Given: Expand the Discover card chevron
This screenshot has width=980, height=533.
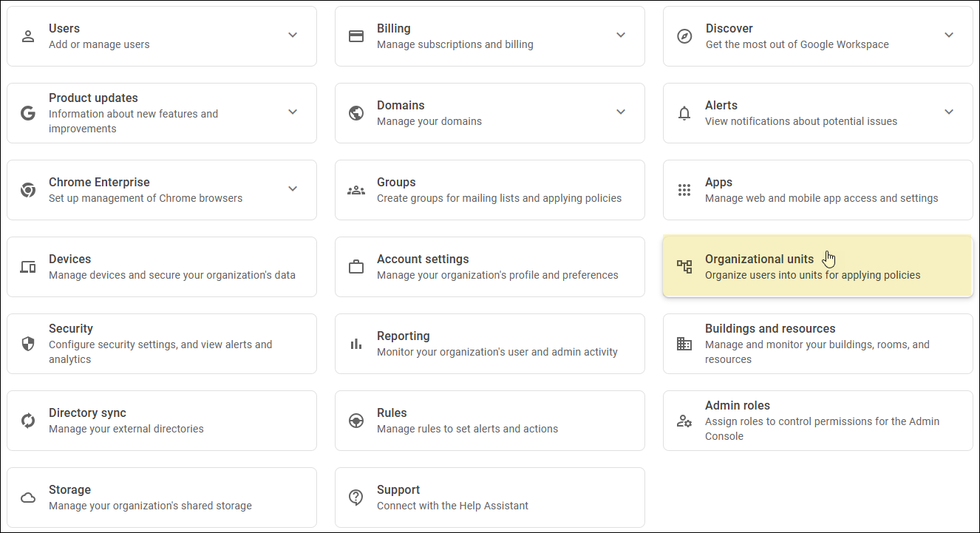Looking at the screenshot, I should click(949, 35).
